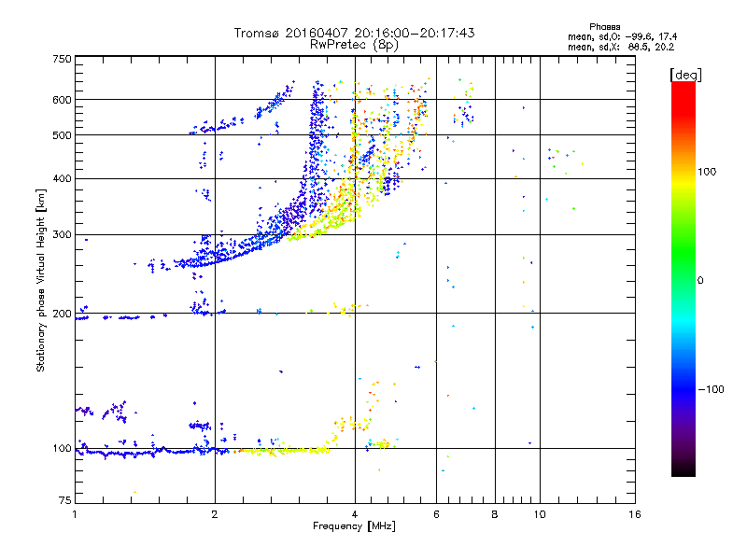
Task: Click the '[deg]' colorbar unit label
Action: click(685, 75)
